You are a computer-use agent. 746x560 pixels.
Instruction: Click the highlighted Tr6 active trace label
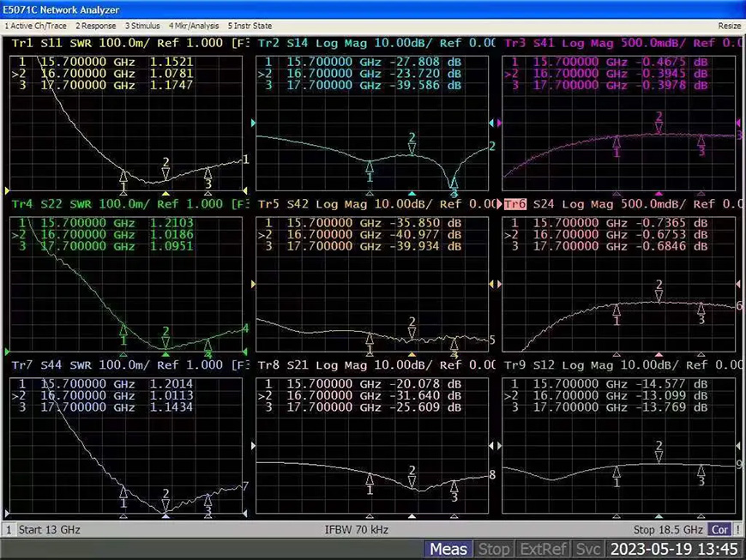tap(515, 204)
